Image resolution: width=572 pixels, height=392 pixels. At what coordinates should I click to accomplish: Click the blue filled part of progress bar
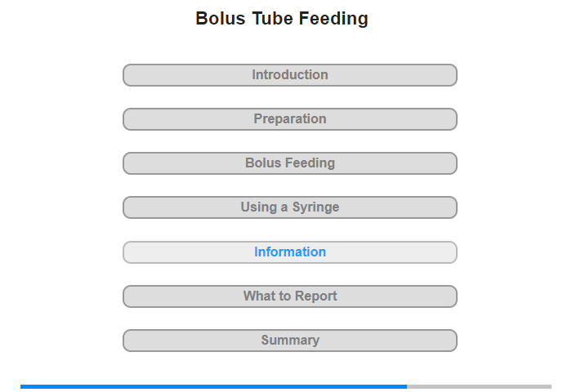212,386
